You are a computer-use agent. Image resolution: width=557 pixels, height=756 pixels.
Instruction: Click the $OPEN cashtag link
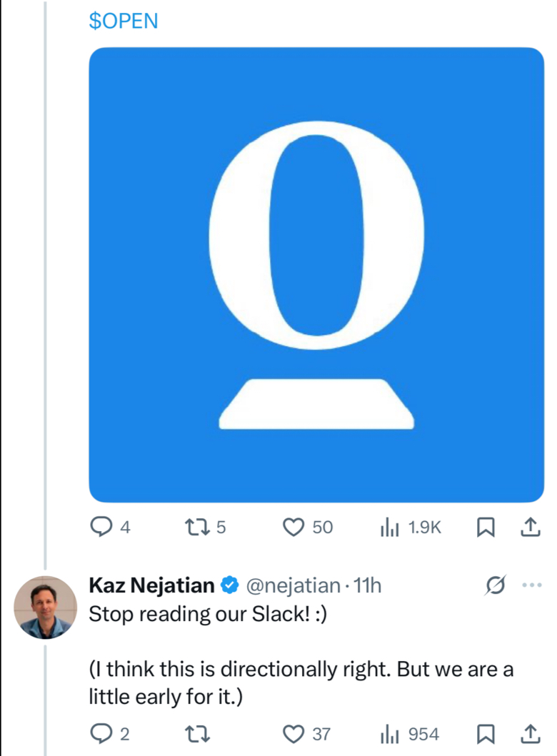(123, 21)
